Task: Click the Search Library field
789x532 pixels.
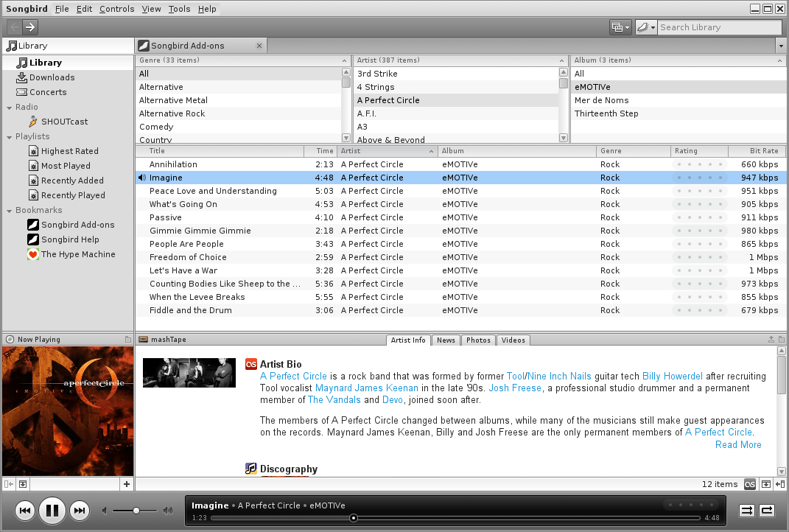Action: coord(720,27)
